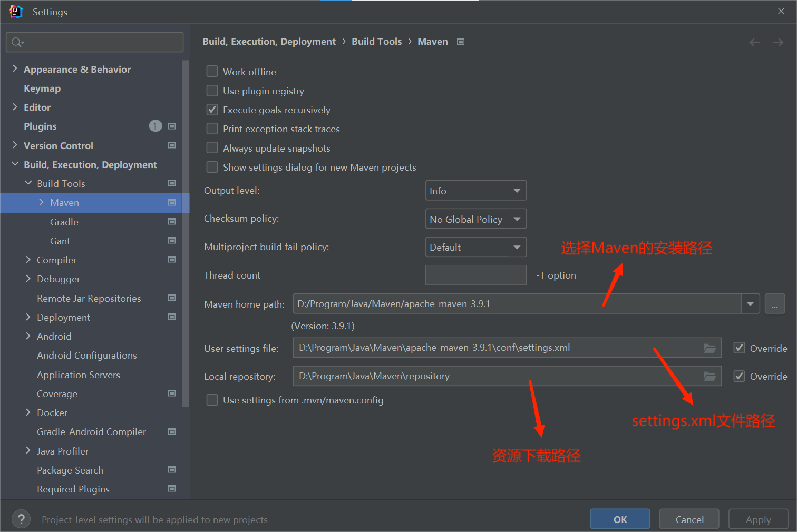Enable Use plugin registry checkbox
This screenshot has width=797, height=532.
[x=212, y=91]
